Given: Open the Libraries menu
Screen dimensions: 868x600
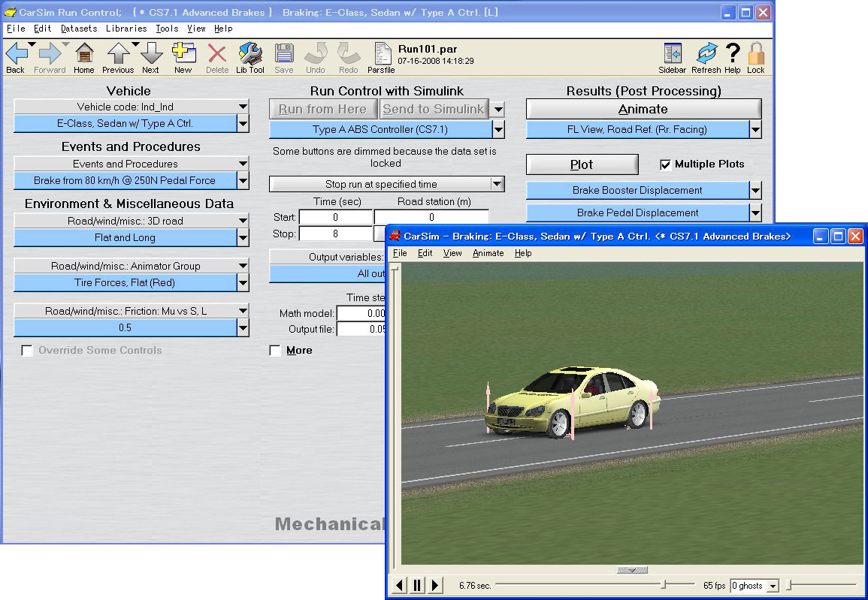Looking at the screenshot, I should click(126, 29).
